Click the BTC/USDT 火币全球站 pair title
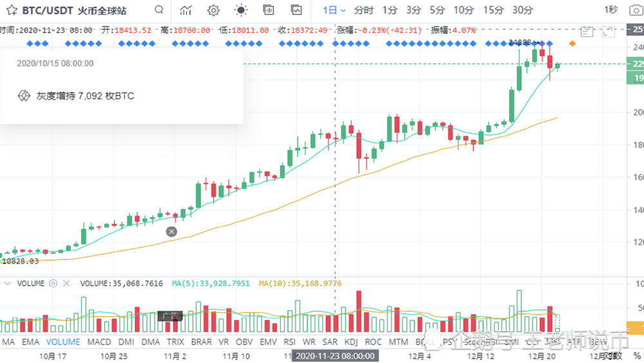This screenshot has height=363, width=644. (74, 10)
